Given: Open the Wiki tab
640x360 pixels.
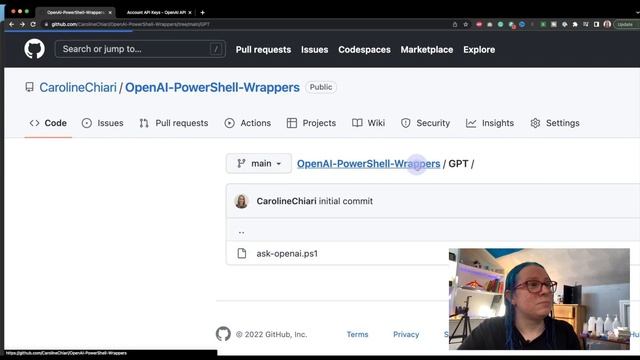Looking at the screenshot, I should (368, 123).
